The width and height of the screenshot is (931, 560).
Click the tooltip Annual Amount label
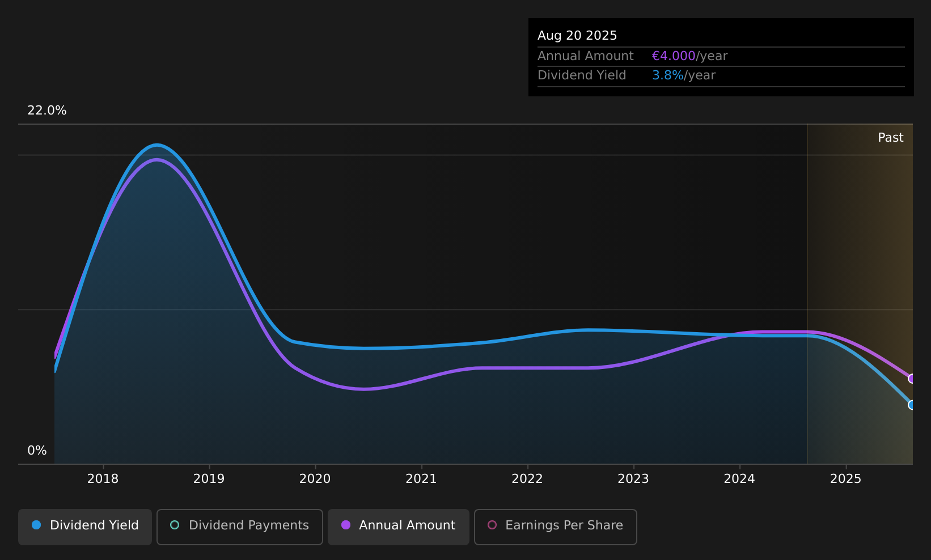(586, 56)
